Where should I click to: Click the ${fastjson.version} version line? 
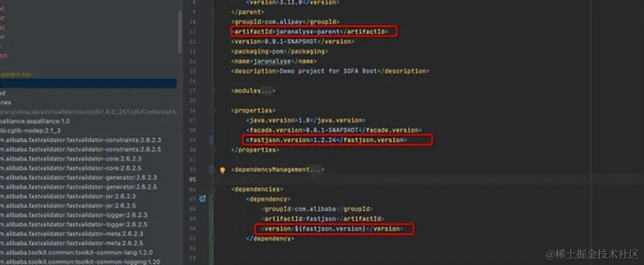point(332,229)
